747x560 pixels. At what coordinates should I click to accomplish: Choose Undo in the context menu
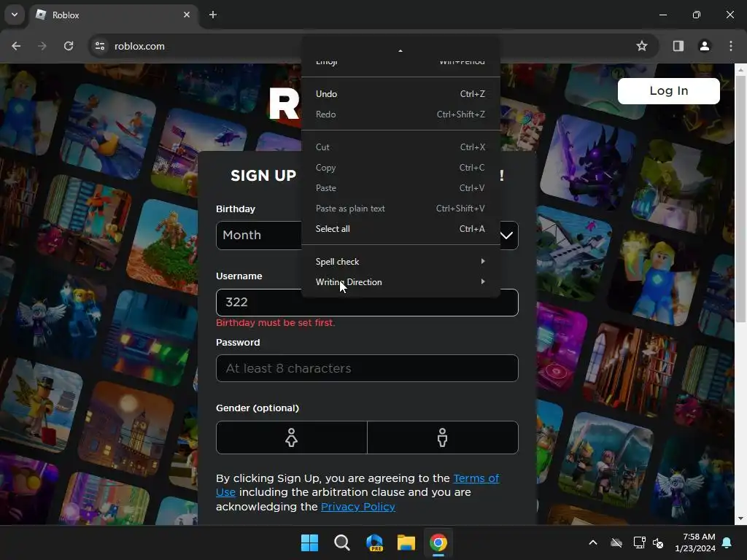[400, 94]
